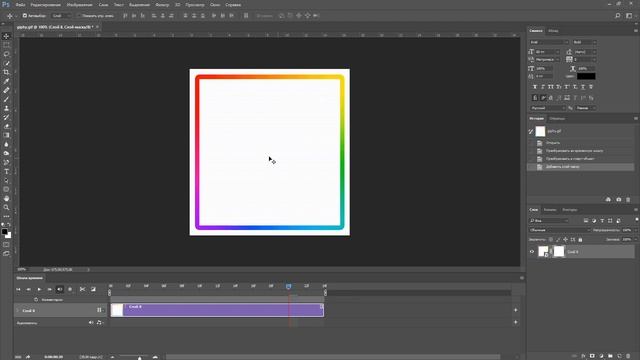This screenshot has width=640, height=360.
Task: Open the black text color swatch
Action: click(x=586, y=76)
